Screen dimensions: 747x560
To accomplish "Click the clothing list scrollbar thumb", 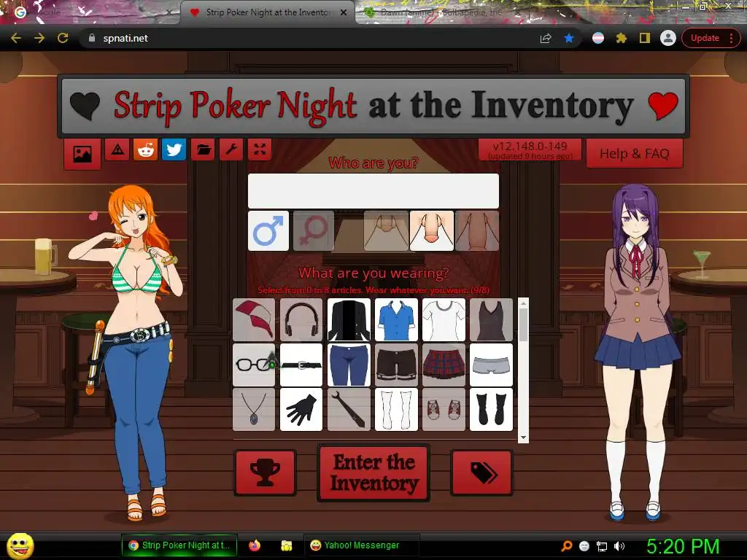I will [523, 324].
